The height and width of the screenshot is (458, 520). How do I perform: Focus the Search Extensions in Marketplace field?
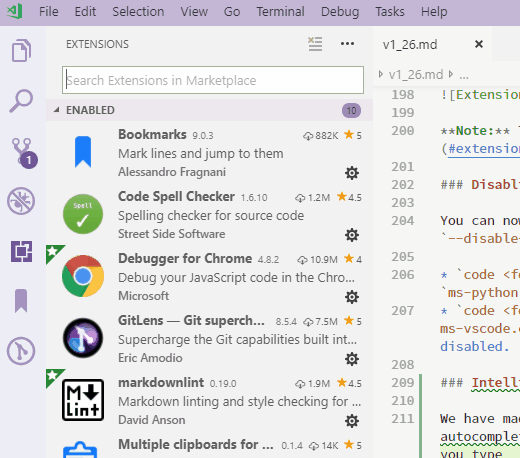pos(213,80)
